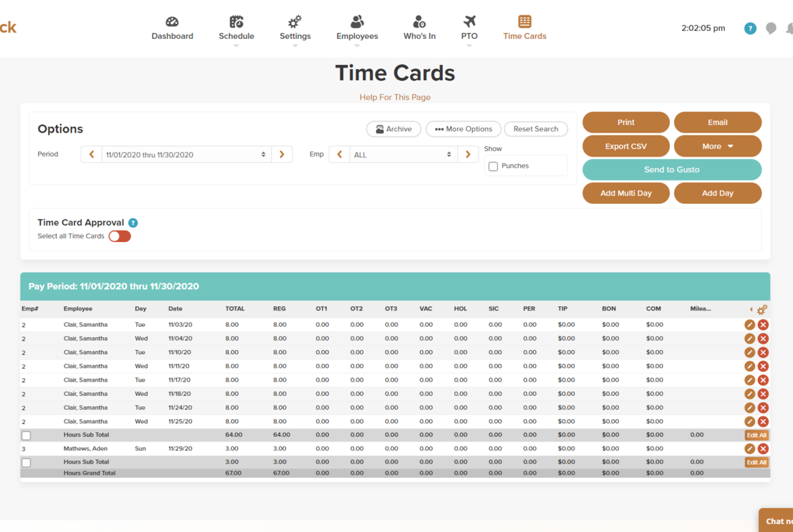
Task: Edit Mathews, Aden 11/29/20 entry
Action: [749, 449]
